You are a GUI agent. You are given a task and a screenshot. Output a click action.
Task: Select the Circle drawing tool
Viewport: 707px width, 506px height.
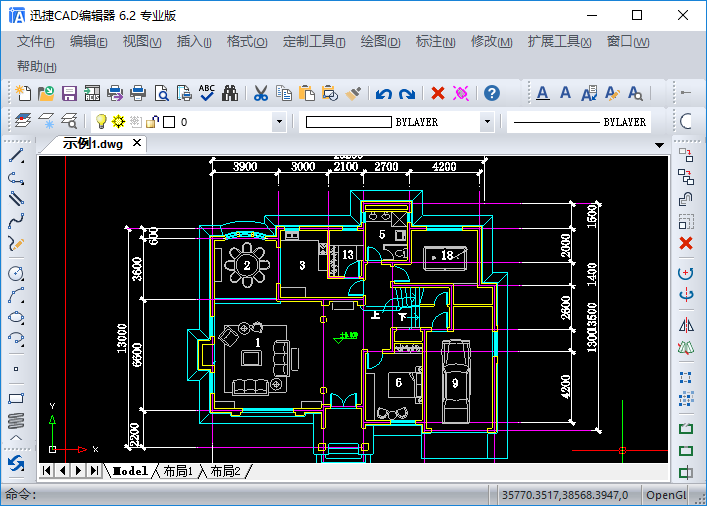point(16,274)
